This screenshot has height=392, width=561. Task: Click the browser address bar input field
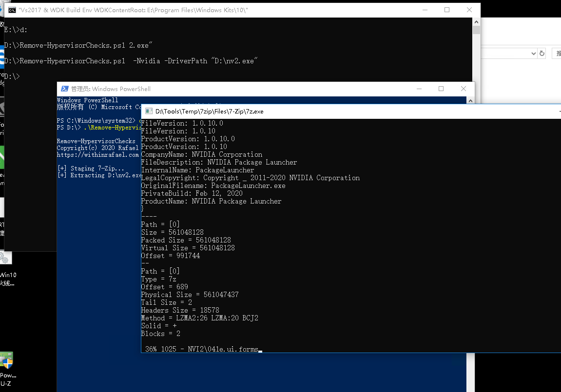point(507,53)
